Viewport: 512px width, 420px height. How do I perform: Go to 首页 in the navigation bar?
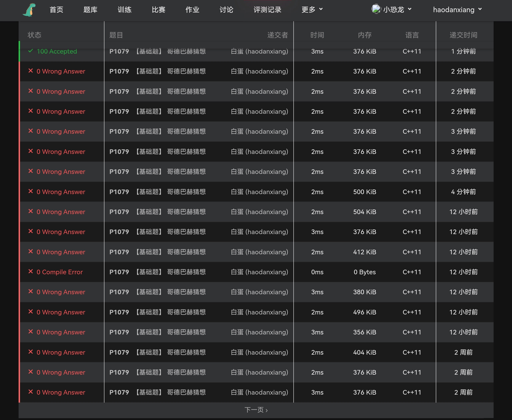pos(56,10)
